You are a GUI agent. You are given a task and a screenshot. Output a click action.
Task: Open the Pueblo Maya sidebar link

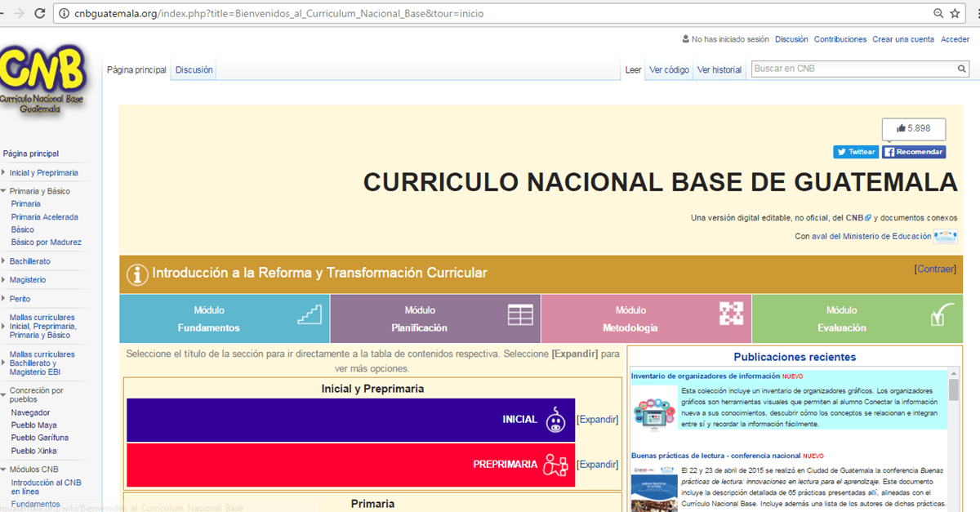coord(33,425)
